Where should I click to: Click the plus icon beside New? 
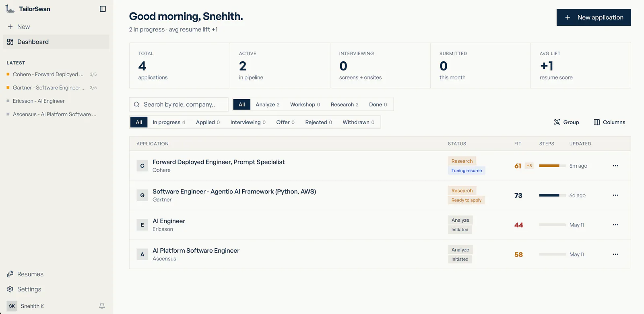click(10, 27)
